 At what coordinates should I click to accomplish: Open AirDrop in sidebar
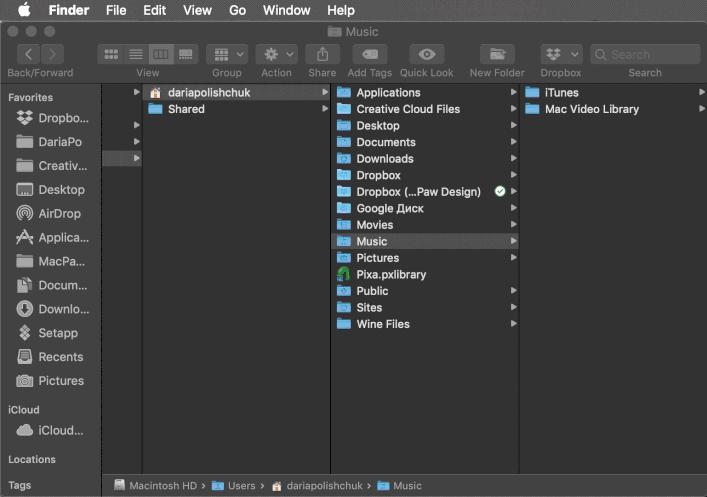48,214
